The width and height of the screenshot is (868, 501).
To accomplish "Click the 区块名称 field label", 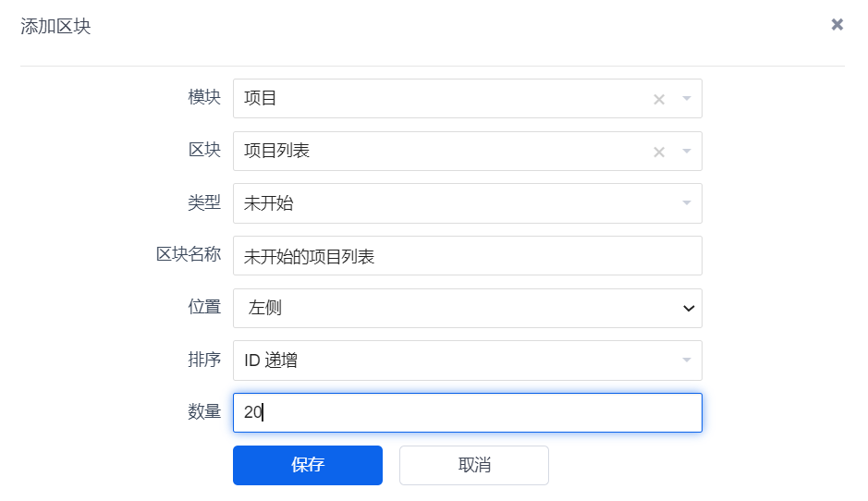I will (x=189, y=254).
